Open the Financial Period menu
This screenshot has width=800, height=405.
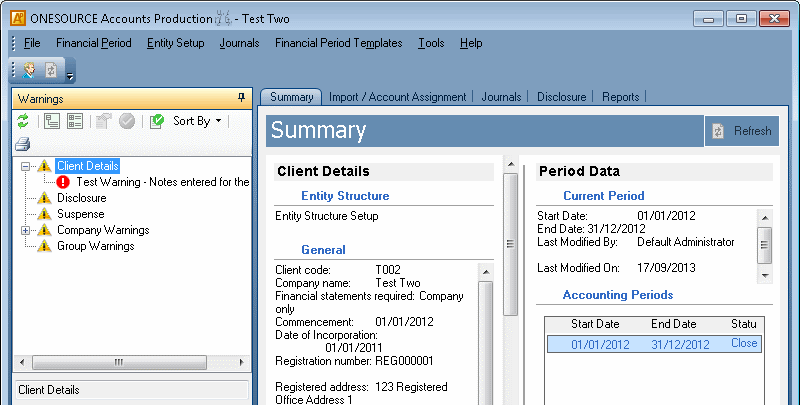[x=93, y=43]
